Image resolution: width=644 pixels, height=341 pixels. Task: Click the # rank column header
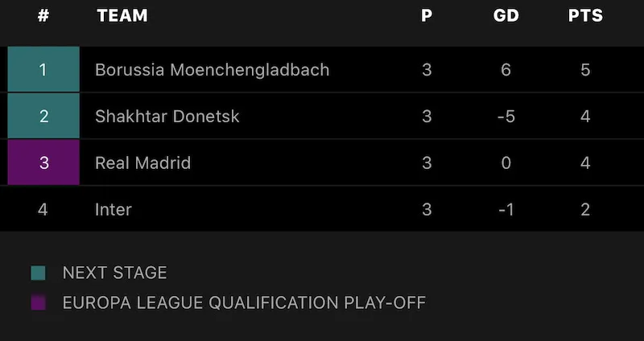[x=43, y=16]
